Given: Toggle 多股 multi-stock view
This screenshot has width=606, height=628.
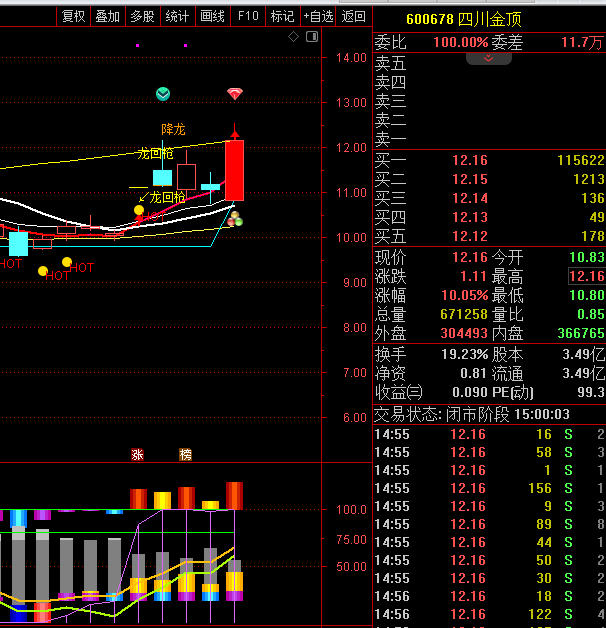Looking at the screenshot, I should pos(142,16).
